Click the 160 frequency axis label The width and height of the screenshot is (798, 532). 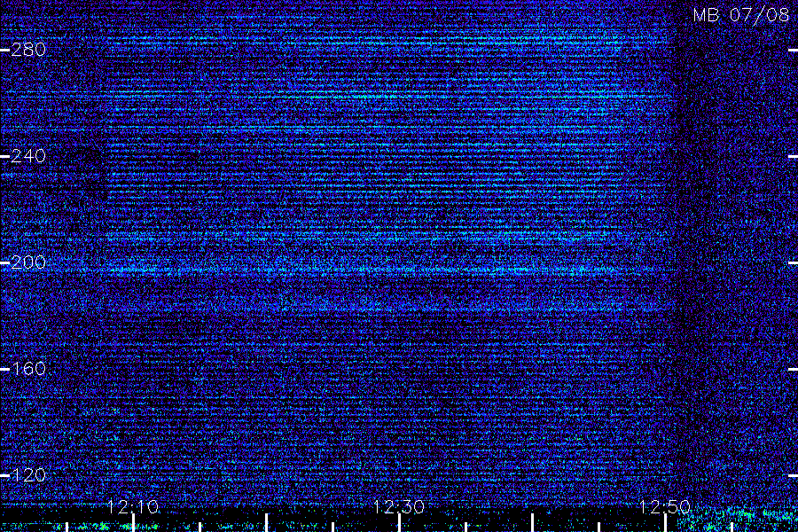[x=28, y=369]
